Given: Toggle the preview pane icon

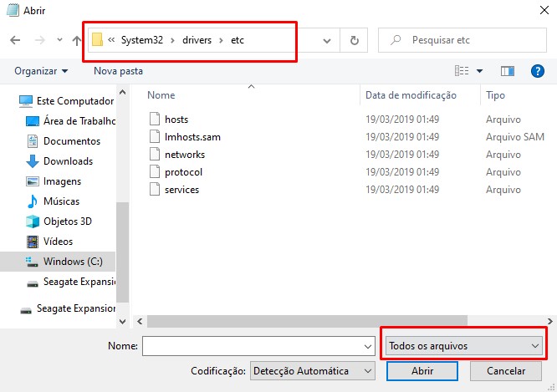Looking at the screenshot, I should [x=508, y=71].
